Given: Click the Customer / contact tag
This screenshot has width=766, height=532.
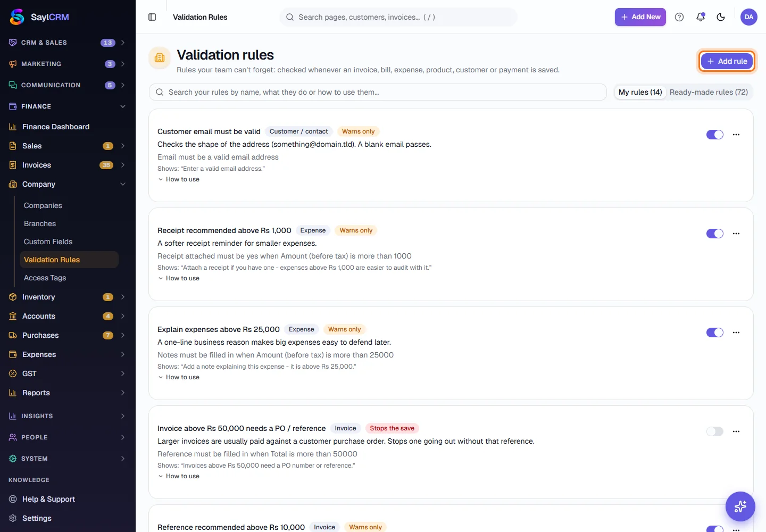Looking at the screenshot, I should (299, 131).
